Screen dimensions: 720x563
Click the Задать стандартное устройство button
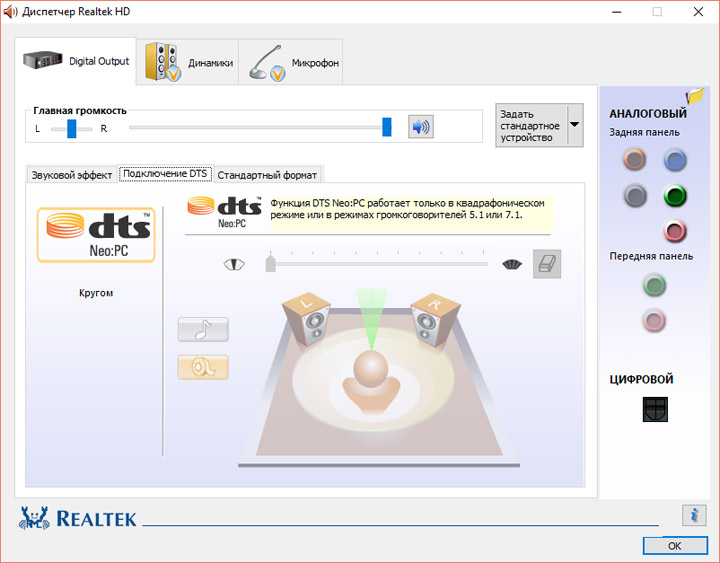(531, 125)
